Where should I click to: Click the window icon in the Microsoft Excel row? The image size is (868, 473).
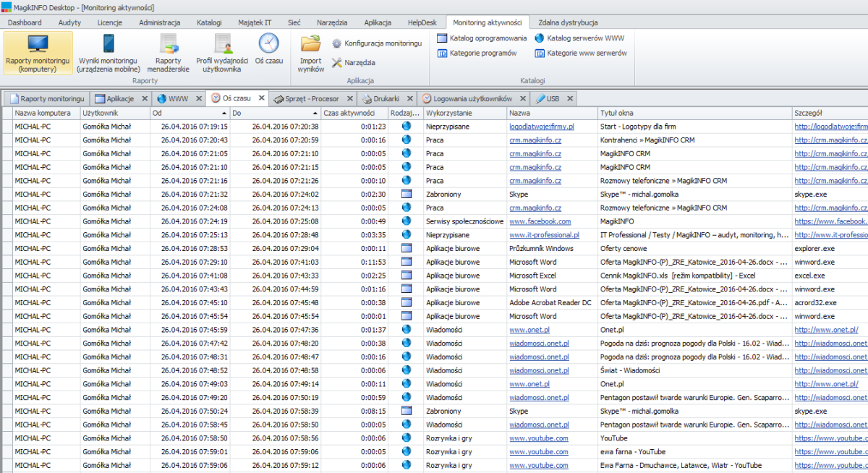(406, 276)
